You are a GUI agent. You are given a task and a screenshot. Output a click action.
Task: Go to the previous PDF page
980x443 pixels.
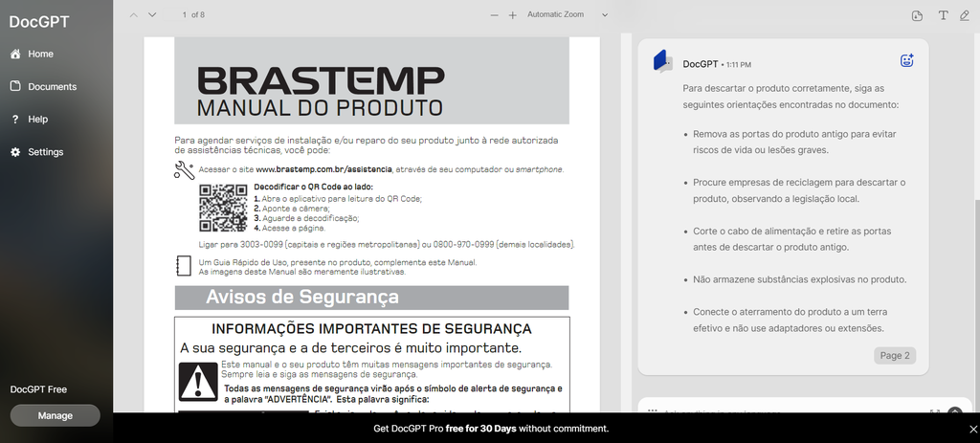tap(133, 14)
